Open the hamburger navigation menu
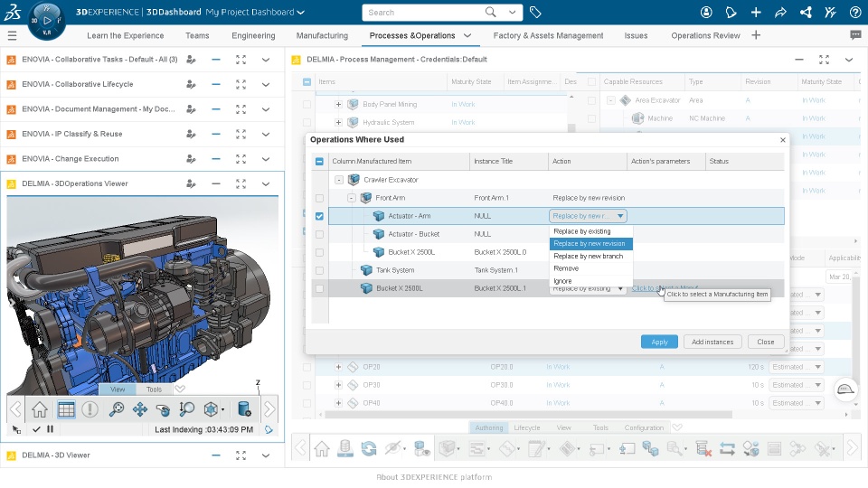 pyautogui.click(x=12, y=36)
